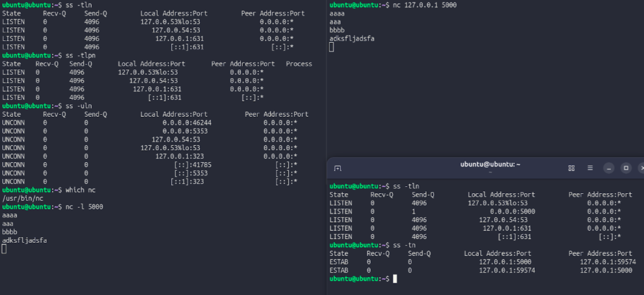Click peer address 127.0.0.1:5000 in second ESTAB row

pyautogui.click(x=606, y=270)
